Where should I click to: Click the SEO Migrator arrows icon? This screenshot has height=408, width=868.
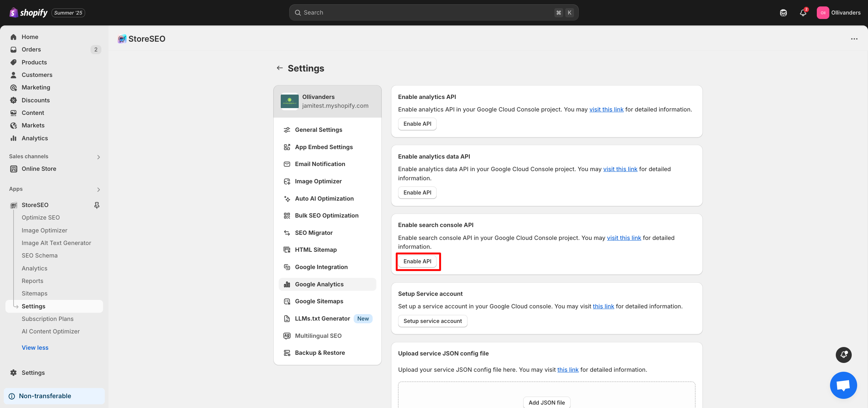[x=287, y=233]
